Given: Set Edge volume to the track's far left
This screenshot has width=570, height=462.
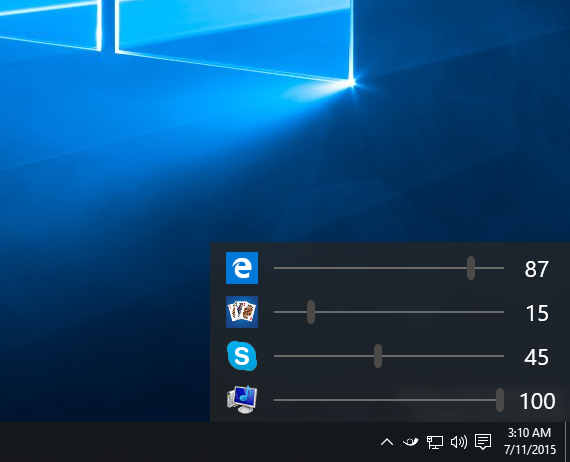Looking at the screenshot, I should coord(275,268).
